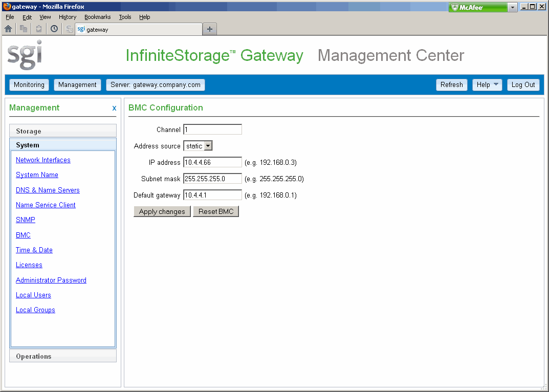Click Server: gateway.company.com button

(156, 85)
